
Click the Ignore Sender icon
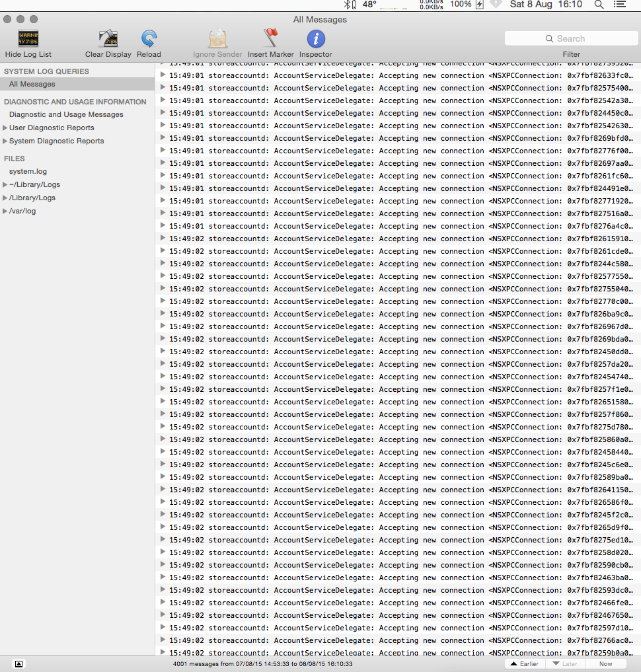217,38
